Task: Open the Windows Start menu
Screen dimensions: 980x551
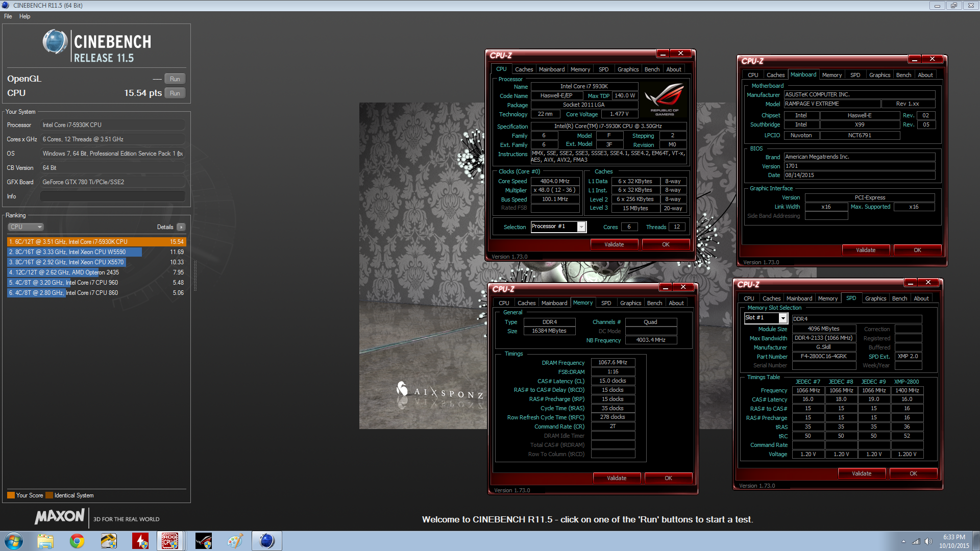Action: click(13, 541)
